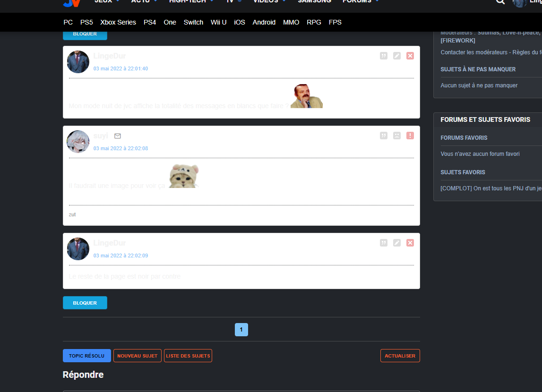Expand the HIGH-TECH dropdown in top navigation
542x392 pixels.
[191, 1]
